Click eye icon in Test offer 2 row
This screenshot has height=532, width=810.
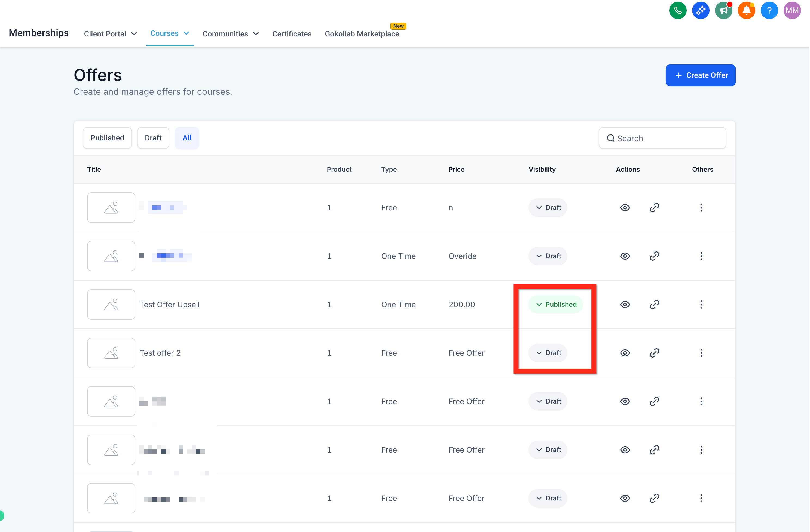tap(625, 353)
